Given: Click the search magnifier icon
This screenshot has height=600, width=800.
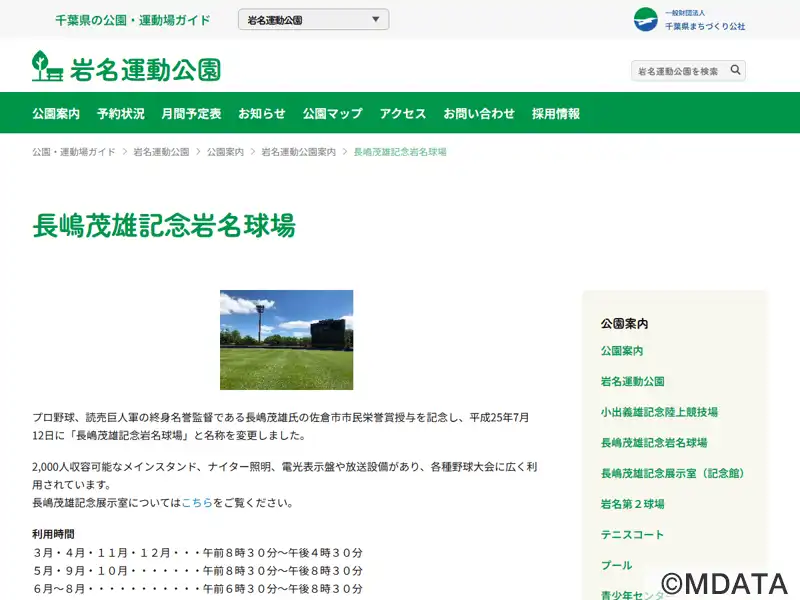Looking at the screenshot, I should tap(735, 71).
